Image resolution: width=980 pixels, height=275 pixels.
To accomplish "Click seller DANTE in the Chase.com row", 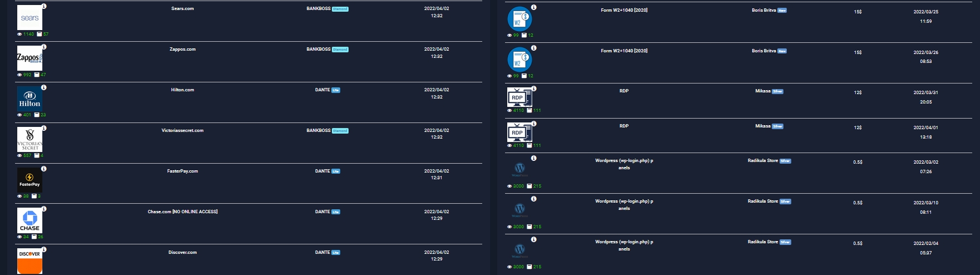I will tap(322, 212).
